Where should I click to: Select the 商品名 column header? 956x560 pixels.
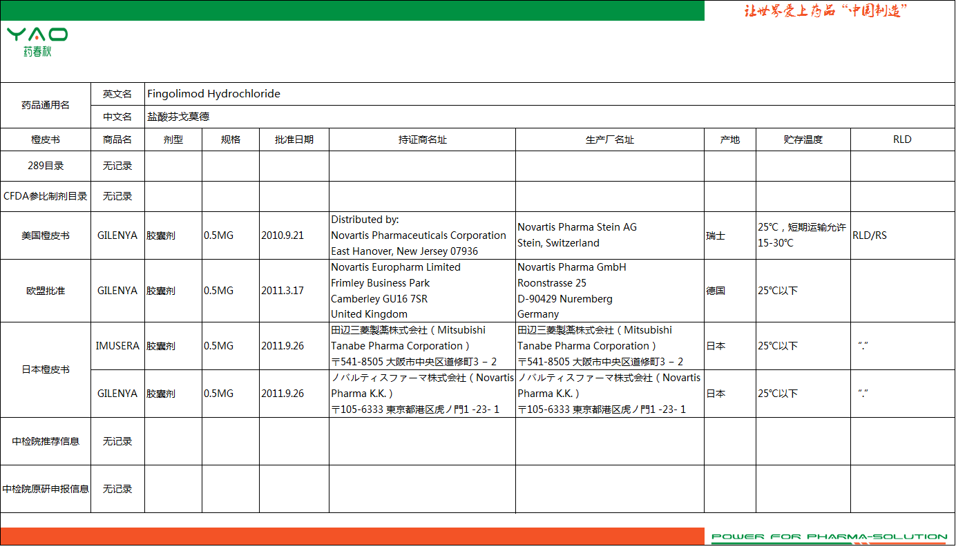tap(117, 139)
